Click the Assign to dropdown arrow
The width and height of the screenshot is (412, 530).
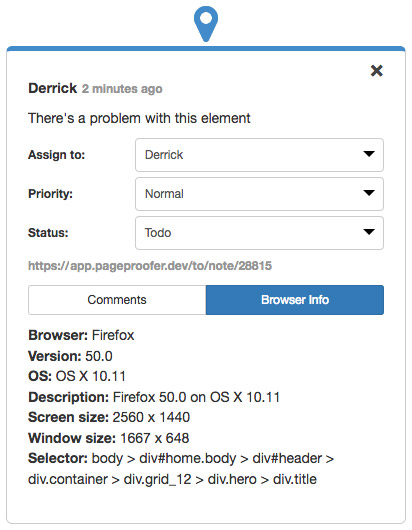[369, 154]
